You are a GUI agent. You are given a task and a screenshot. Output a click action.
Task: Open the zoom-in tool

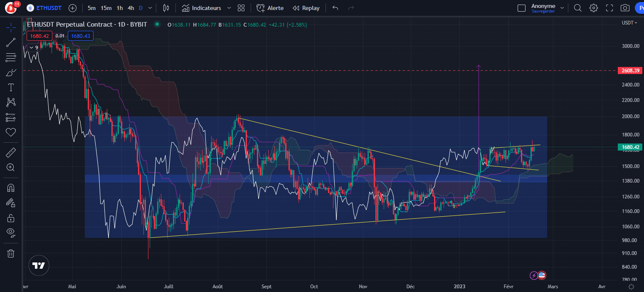[11, 168]
